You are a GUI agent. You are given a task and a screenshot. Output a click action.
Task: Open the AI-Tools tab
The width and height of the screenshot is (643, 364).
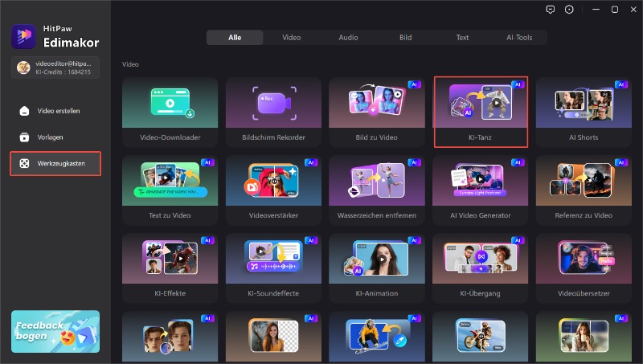pyautogui.click(x=519, y=38)
